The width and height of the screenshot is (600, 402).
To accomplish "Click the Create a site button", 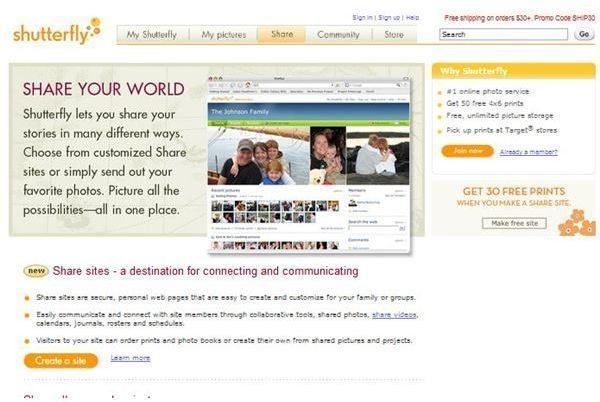I will click(x=60, y=361).
